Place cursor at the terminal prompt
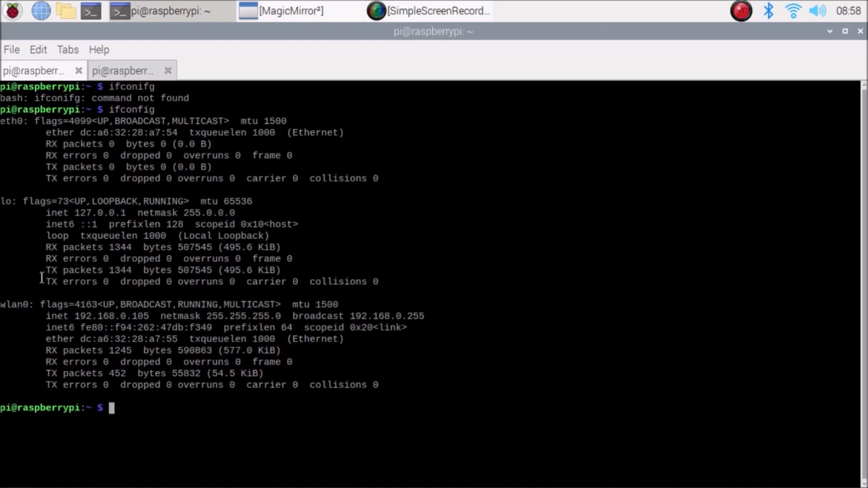 point(112,408)
